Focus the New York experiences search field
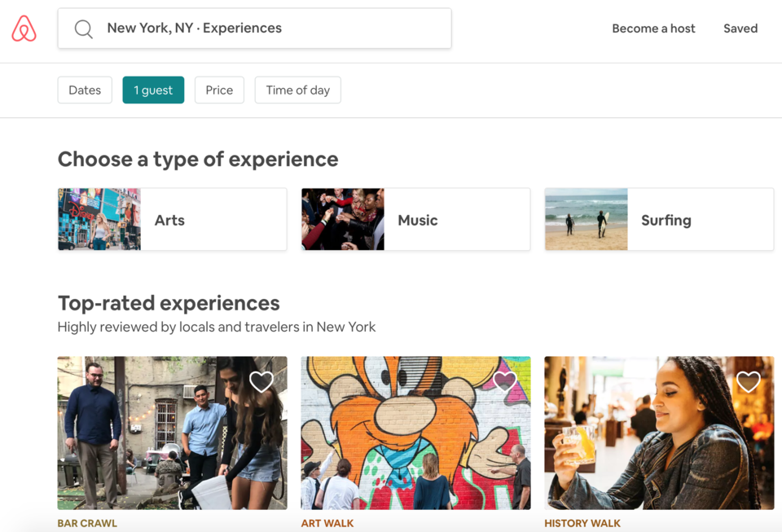The width and height of the screenshot is (782, 532). click(254, 29)
